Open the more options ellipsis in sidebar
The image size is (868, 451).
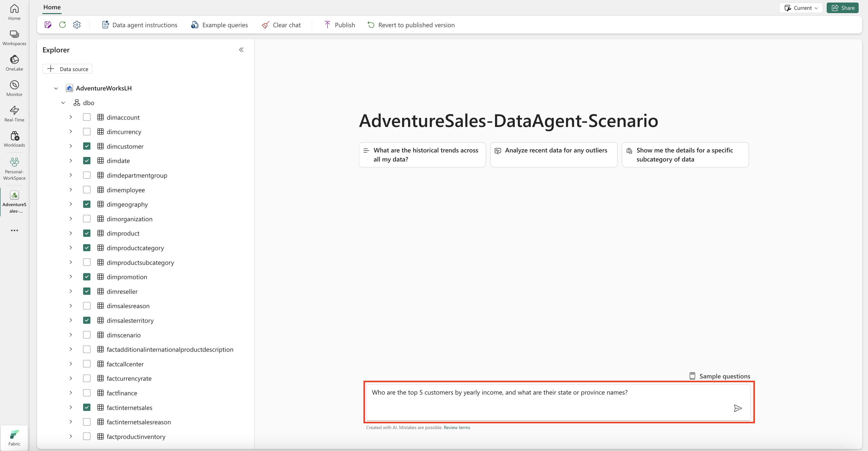coord(14,231)
